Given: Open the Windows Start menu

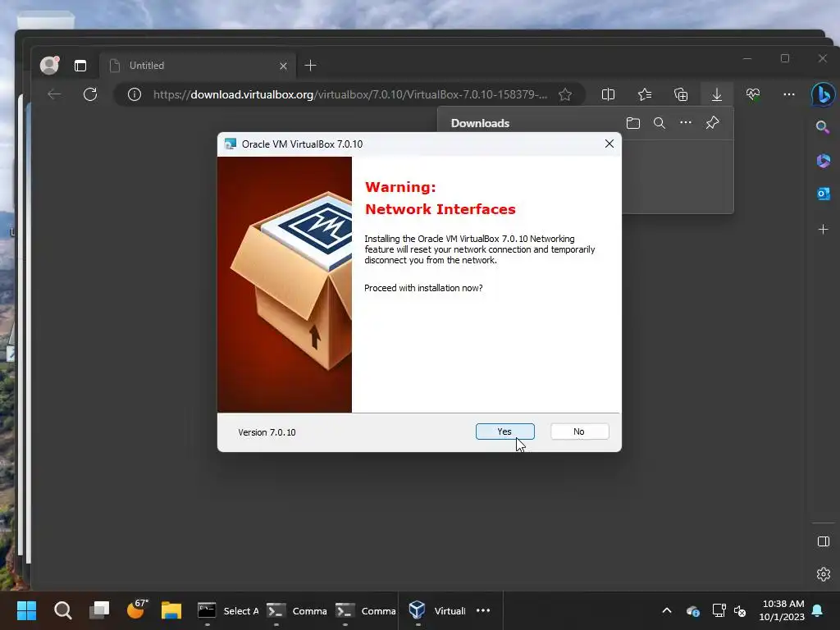Looking at the screenshot, I should tap(27, 610).
